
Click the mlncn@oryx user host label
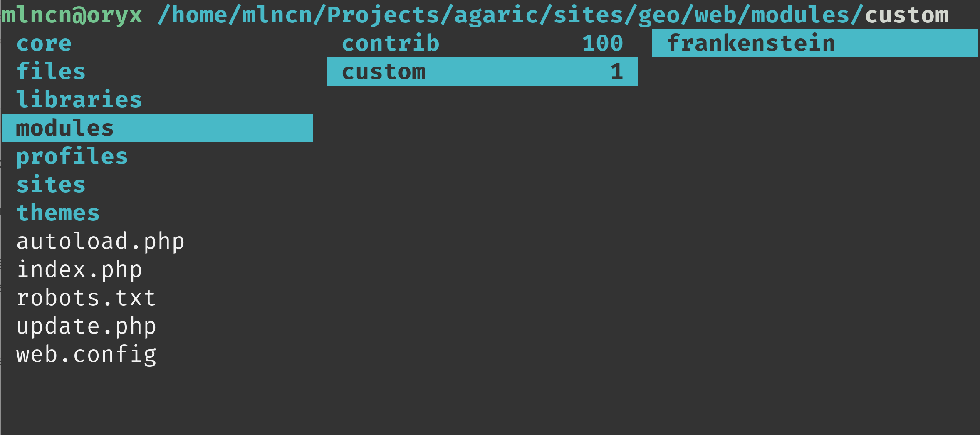72,15
